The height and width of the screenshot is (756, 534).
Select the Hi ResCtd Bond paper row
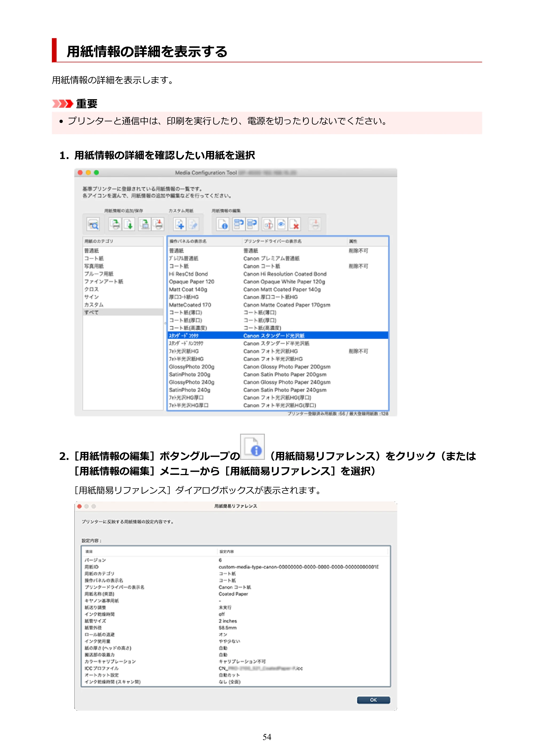(278, 274)
